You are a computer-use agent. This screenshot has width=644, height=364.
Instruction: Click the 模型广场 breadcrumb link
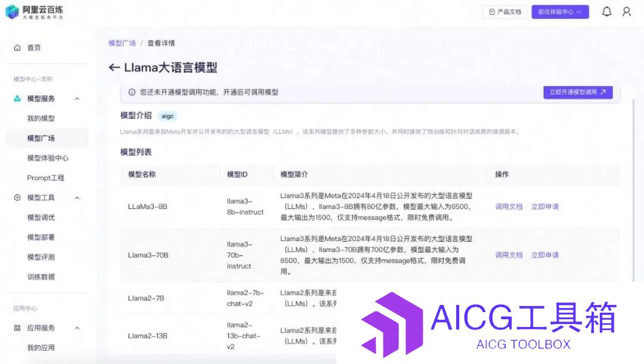[x=122, y=43]
